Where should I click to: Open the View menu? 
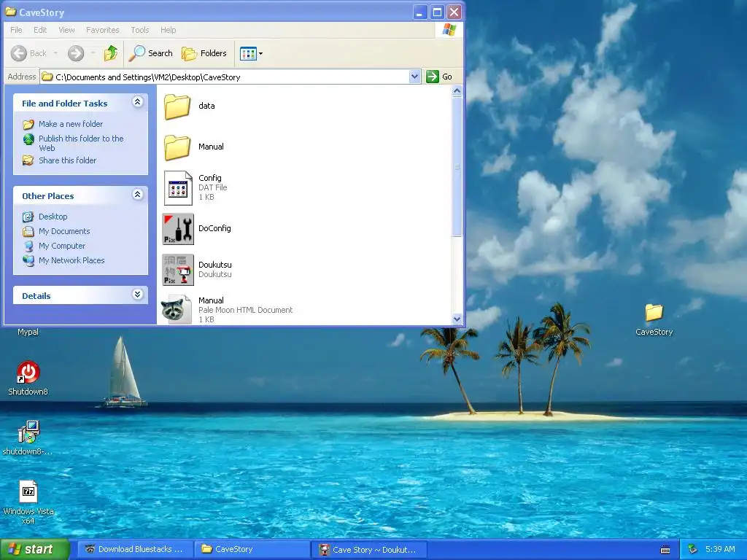pyautogui.click(x=66, y=30)
